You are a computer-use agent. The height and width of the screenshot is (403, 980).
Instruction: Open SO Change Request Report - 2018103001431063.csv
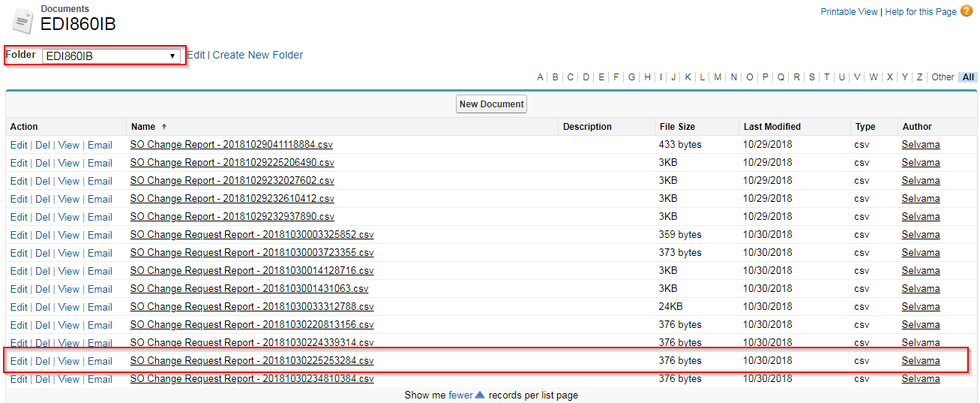click(250, 288)
